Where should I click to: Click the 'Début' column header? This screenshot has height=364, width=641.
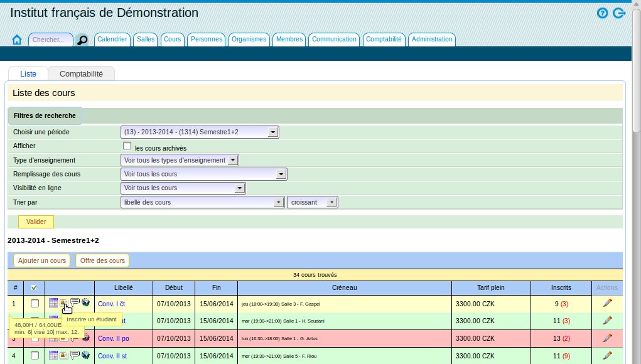coord(174,287)
